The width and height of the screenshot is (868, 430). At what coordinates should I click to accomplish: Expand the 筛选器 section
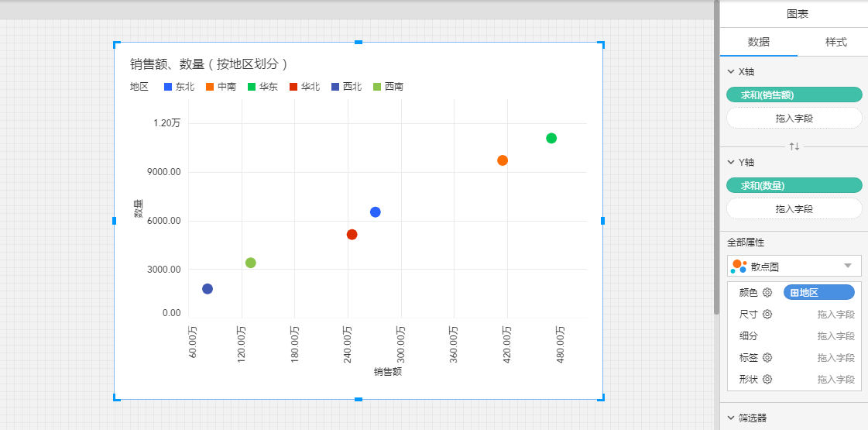731,418
